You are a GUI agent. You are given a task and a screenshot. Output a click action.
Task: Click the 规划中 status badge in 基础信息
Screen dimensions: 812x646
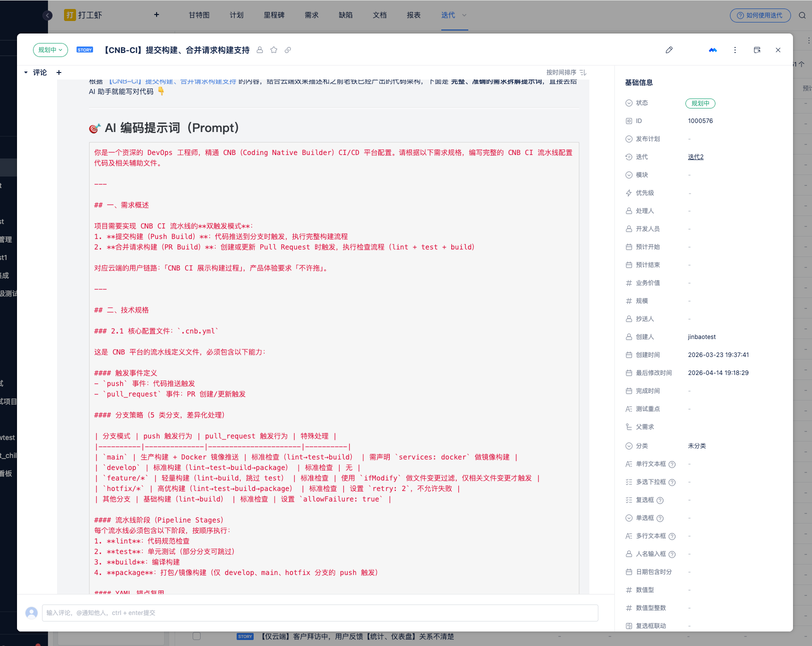[x=700, y=103]
